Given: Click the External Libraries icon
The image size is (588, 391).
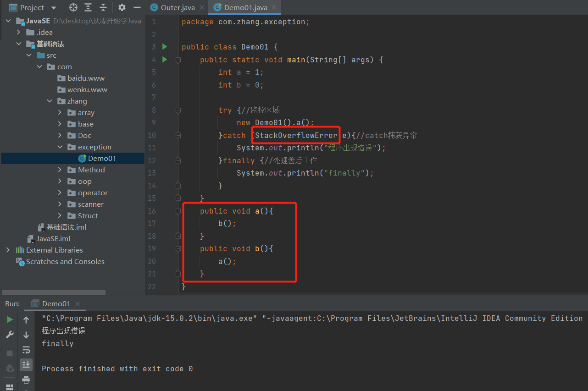Looking at the screenshot, I should point(20,250).
